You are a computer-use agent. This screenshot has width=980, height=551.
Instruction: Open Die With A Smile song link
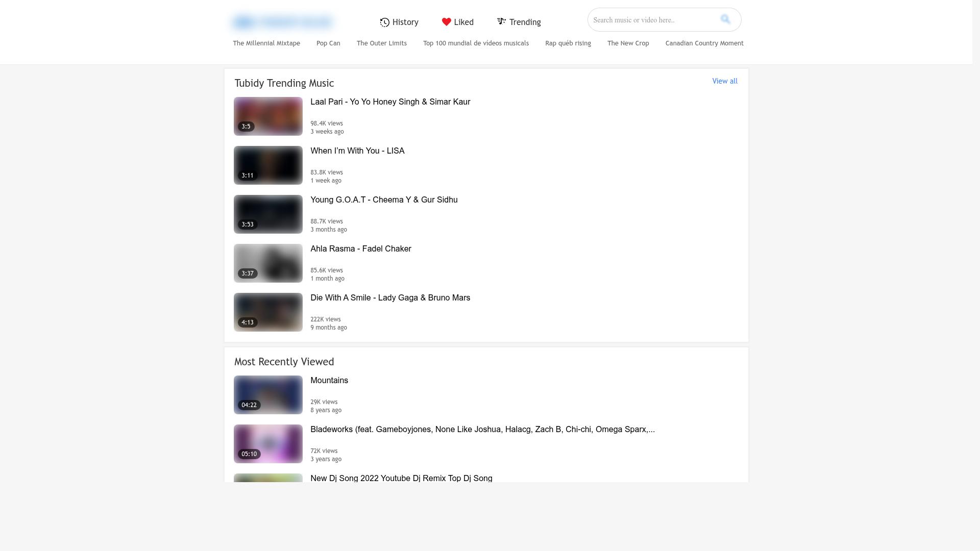tap(390, 298)
